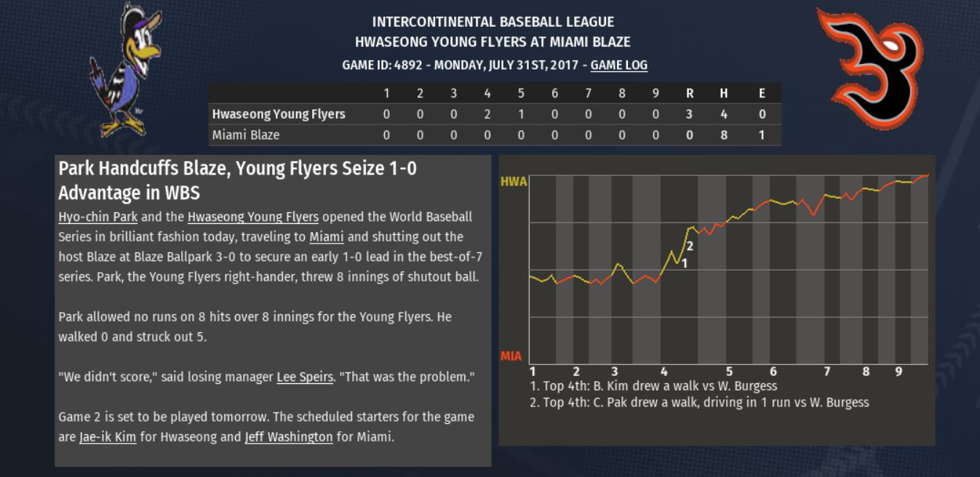Click the R column header in the linescore
Screen dimensions: 980x477
point(690,93)
